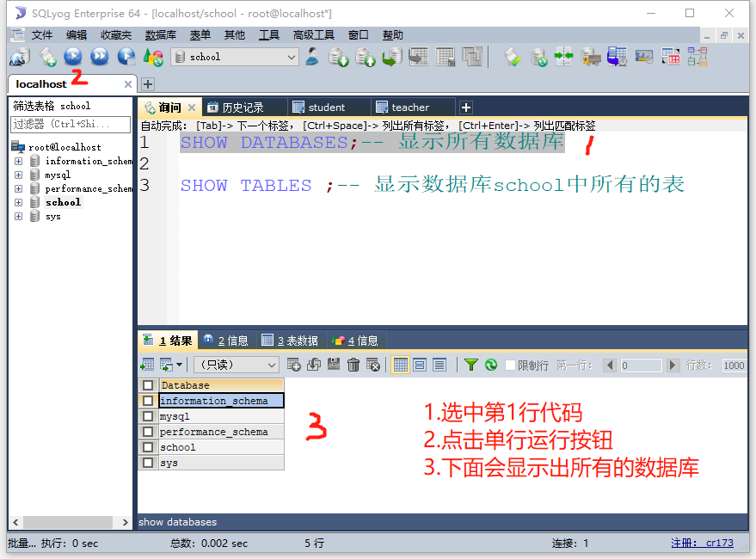Expand the performance_schema tree node
This screenshot has width=756, height=559.
click(18, 188)
